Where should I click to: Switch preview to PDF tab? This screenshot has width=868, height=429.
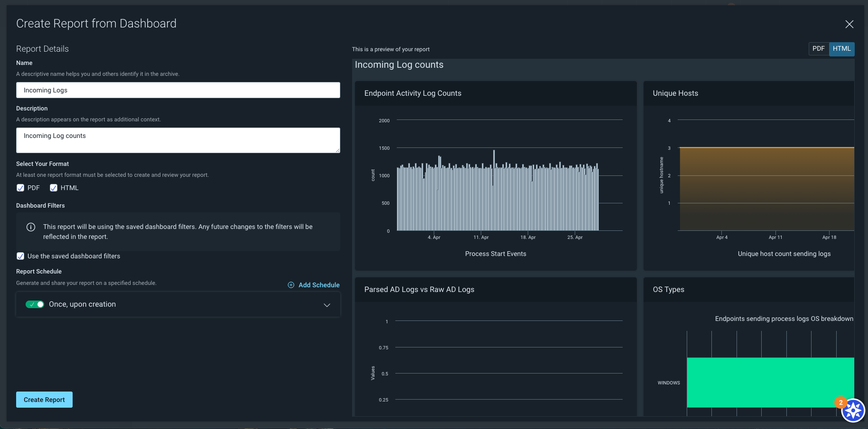[x=819, y=49]
